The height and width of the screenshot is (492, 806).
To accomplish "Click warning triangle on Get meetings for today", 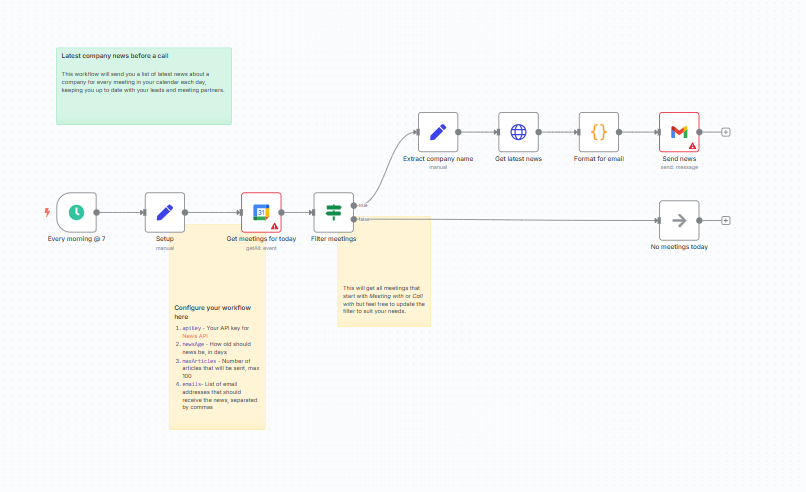I will click(x=274, y=226).
